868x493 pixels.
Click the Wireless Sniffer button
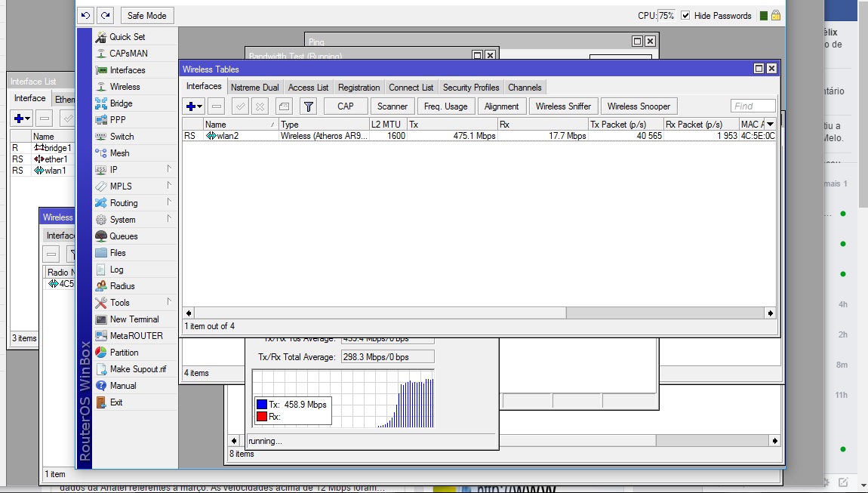coord(563,106)
